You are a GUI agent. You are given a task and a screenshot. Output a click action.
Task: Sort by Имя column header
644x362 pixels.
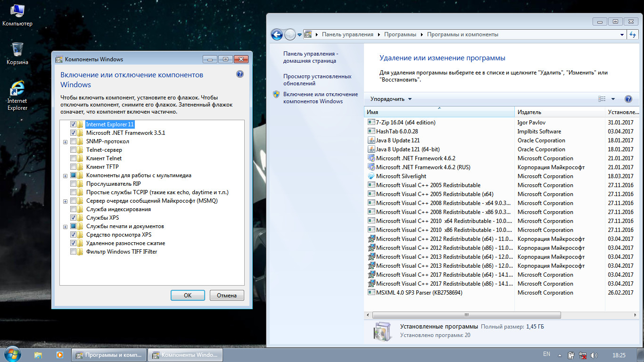439,112
